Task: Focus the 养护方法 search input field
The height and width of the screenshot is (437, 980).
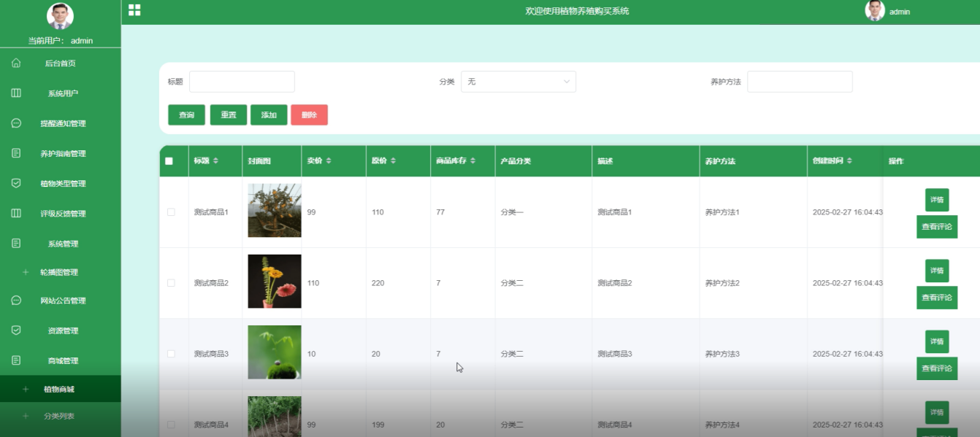Action: click(x=800, y=82)
